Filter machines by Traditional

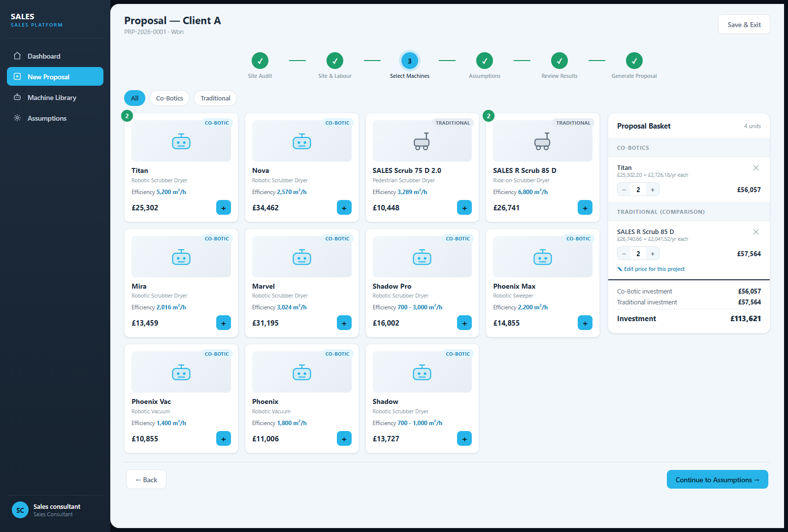(215, 98)
